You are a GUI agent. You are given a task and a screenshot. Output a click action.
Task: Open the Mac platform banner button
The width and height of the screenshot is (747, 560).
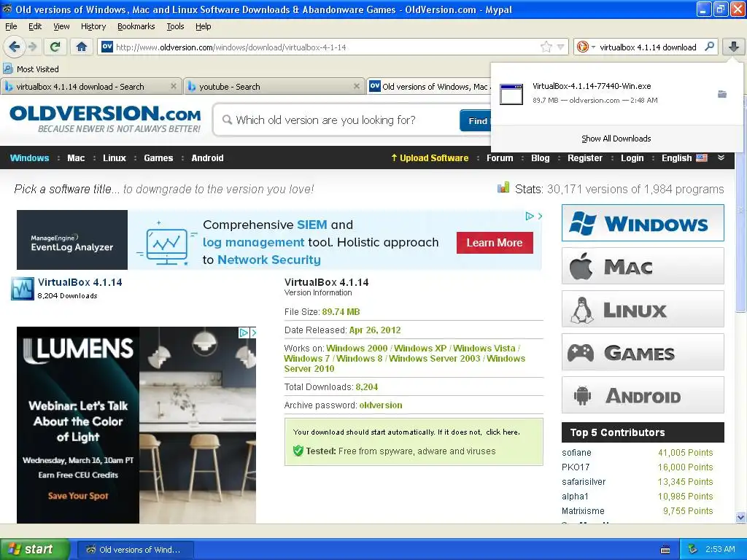coord(643,265)
